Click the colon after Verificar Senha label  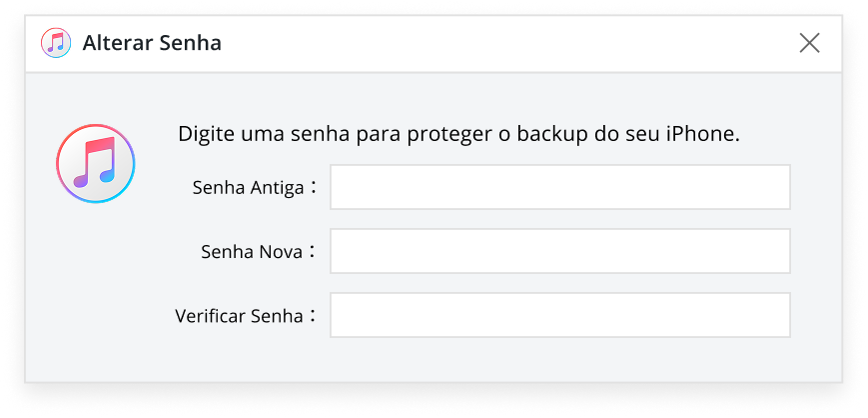click(x=313, y=315)
